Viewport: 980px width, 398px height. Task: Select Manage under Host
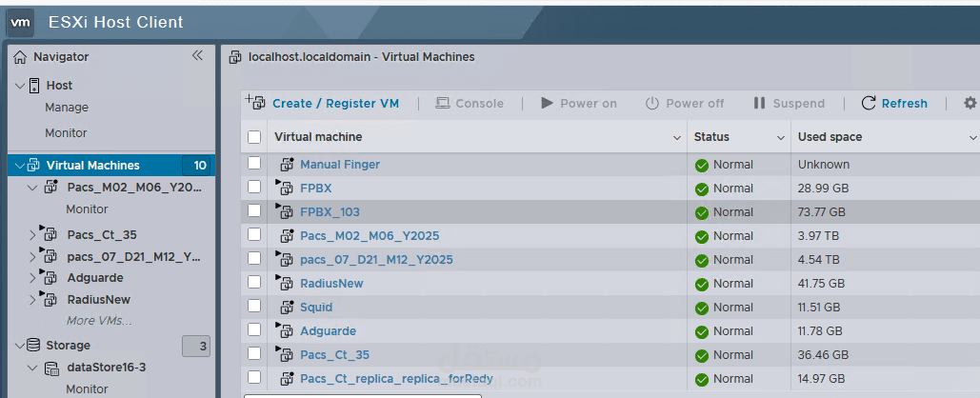[x=67, y=108]
